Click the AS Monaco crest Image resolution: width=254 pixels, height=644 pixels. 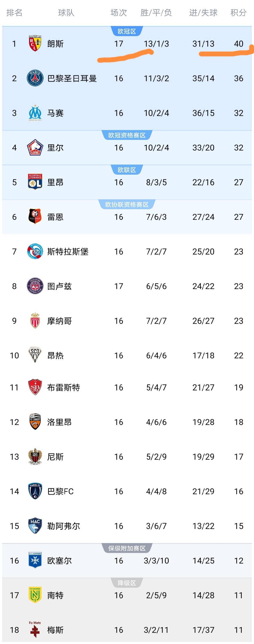pos(35,321)
